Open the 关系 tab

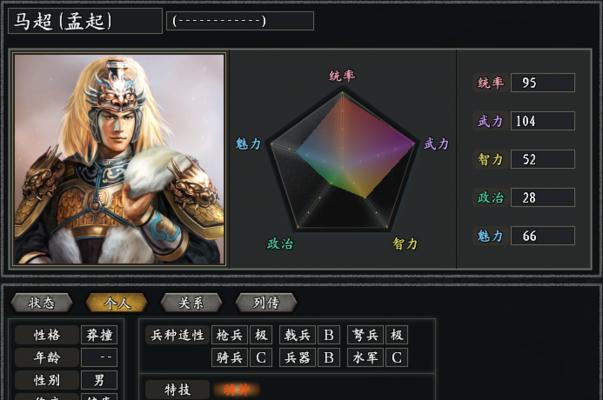[x=191, y=303]
